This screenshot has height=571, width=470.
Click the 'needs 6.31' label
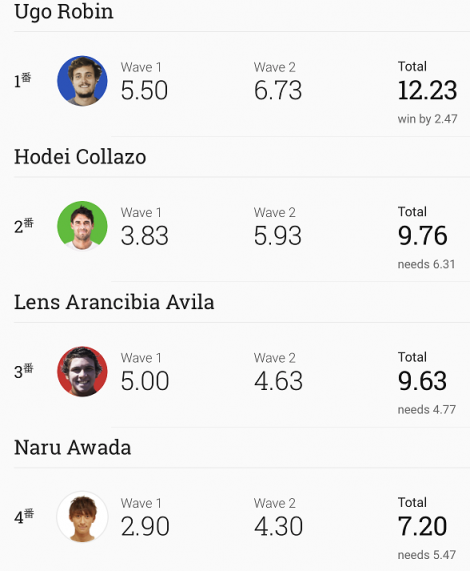(x=426, y=264)
